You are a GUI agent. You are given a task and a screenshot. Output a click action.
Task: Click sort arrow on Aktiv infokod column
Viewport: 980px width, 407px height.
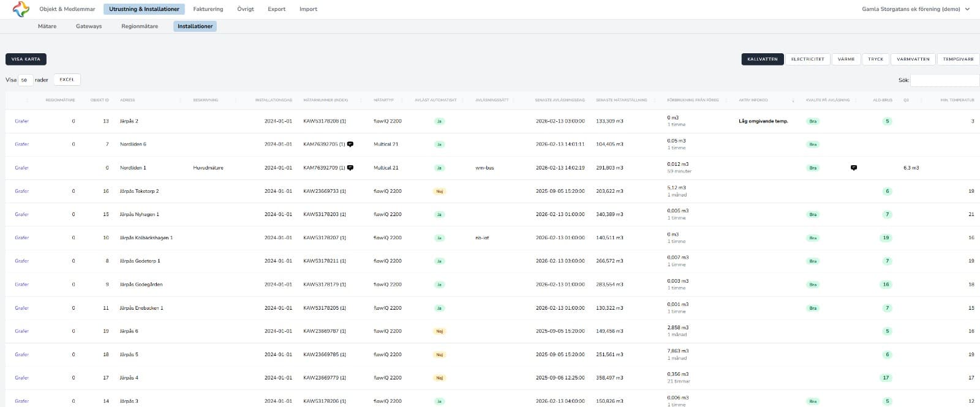(793, 100)
